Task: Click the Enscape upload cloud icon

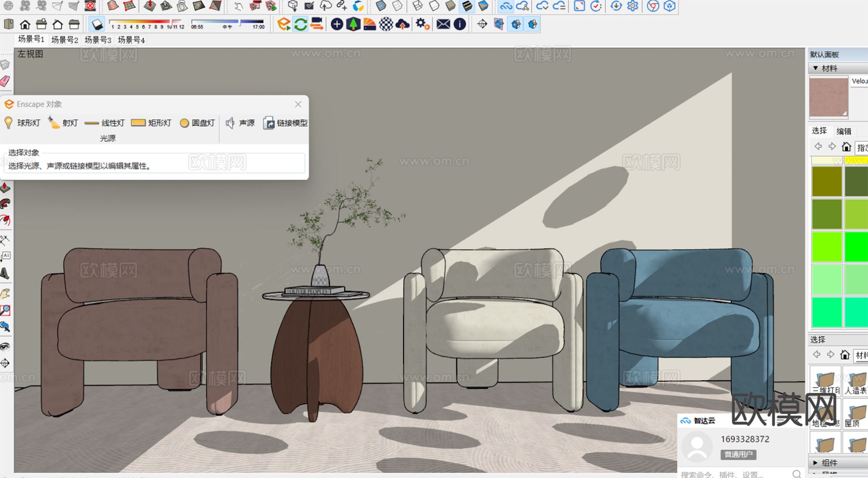Action: click(x=402, y=24)
